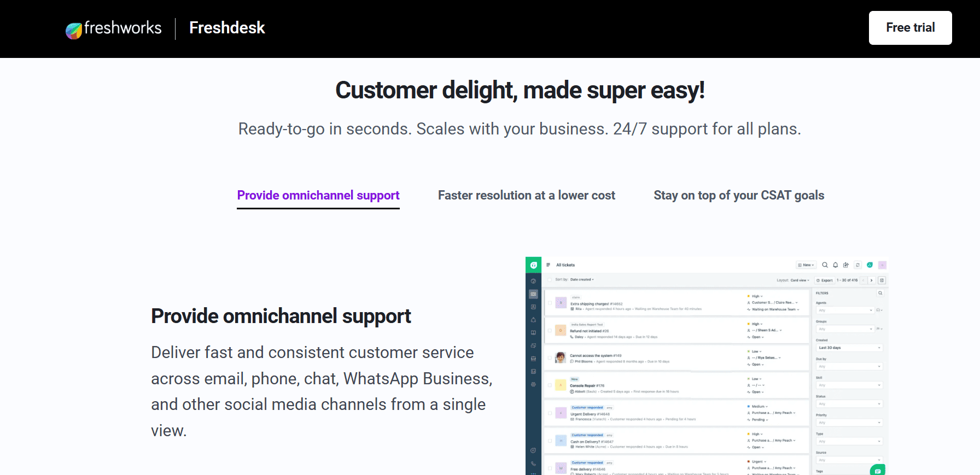Check the select-all tickets checkbox
The image size is (980, 475).
pyautogui.click(x=549, y=279)
